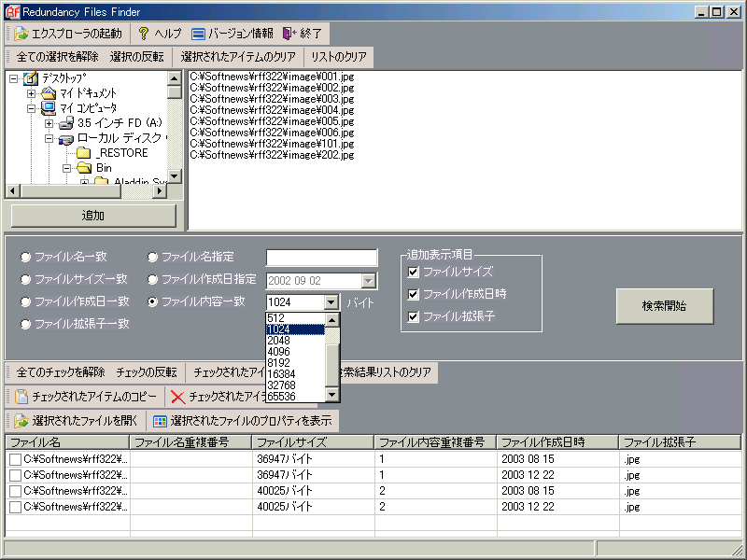Open the date 2002 09 02 dropdown arrow

point(368,281)
